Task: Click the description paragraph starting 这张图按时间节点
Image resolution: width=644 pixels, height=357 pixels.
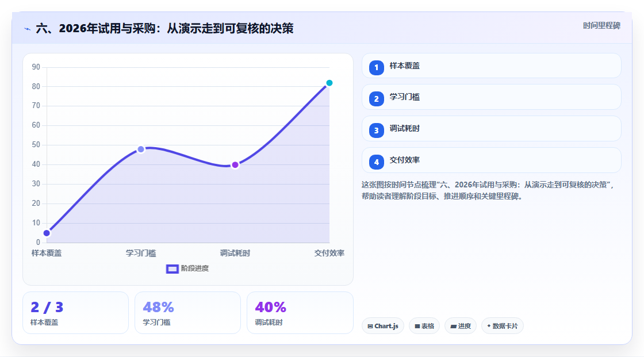Action: 488,190
